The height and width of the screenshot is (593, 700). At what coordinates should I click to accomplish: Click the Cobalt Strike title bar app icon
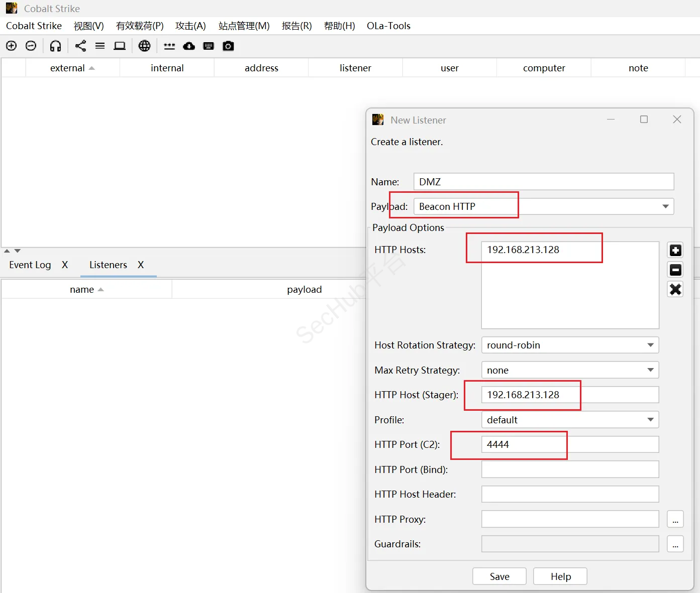coord(12,9)
